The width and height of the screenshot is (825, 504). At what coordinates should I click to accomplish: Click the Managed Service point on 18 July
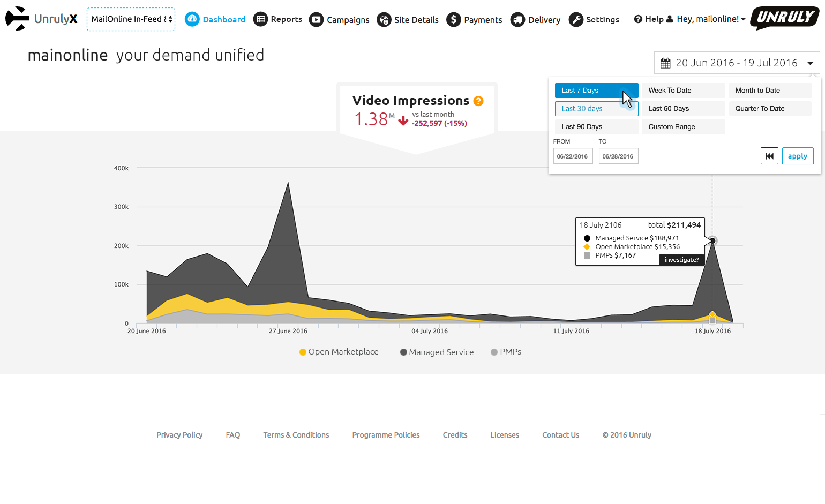click(x=712, y=241)
